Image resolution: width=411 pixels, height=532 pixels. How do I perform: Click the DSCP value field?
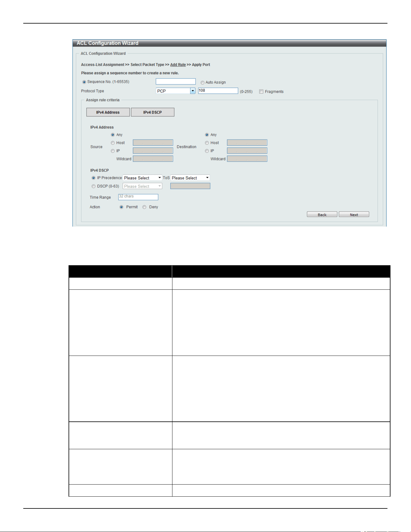(190, 186)
